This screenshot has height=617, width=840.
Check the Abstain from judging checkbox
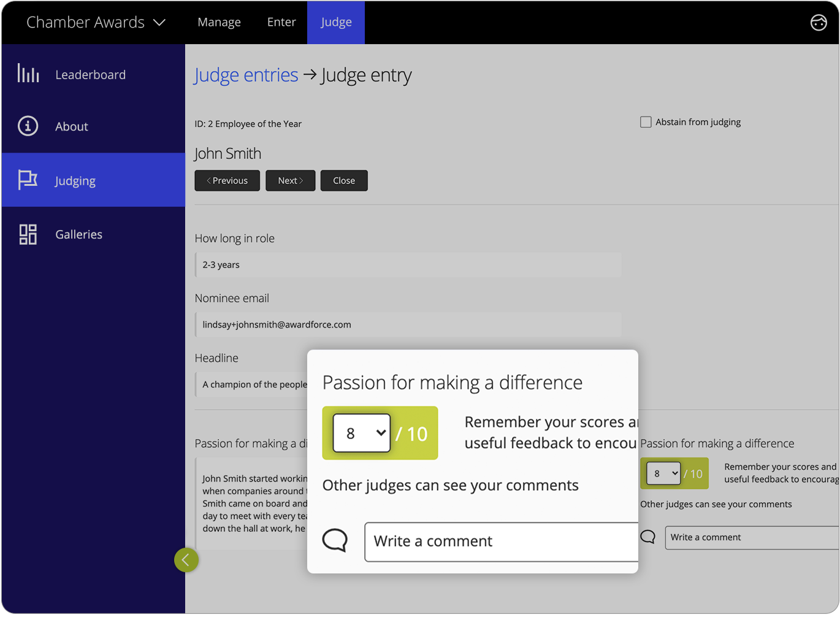[x=646, y=122]
